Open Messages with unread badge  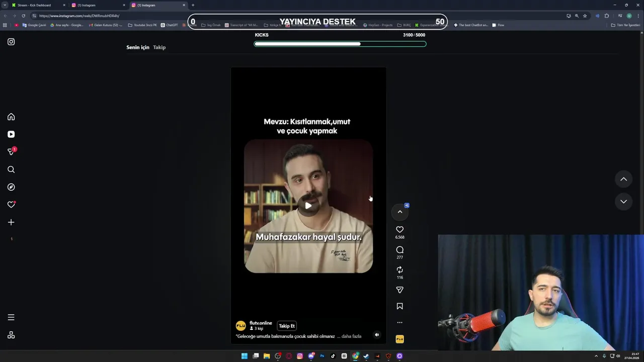pos(11,151)
